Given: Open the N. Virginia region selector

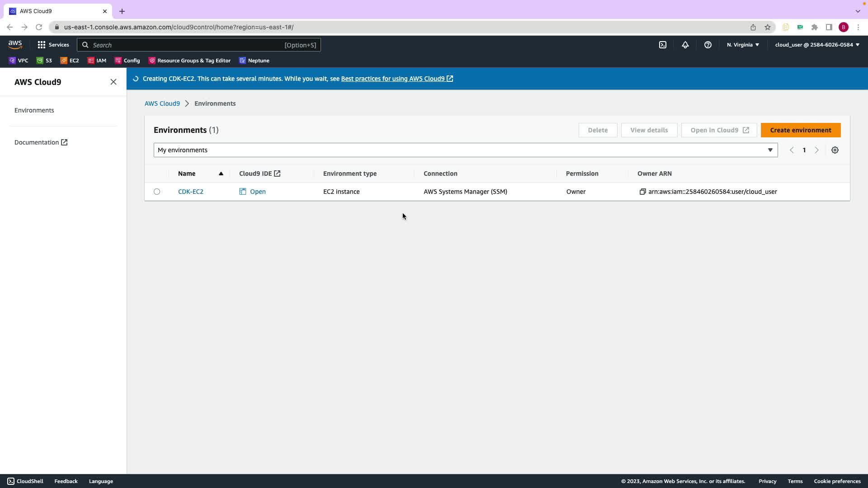Looking at the screenshot, I should click(743, 45).
